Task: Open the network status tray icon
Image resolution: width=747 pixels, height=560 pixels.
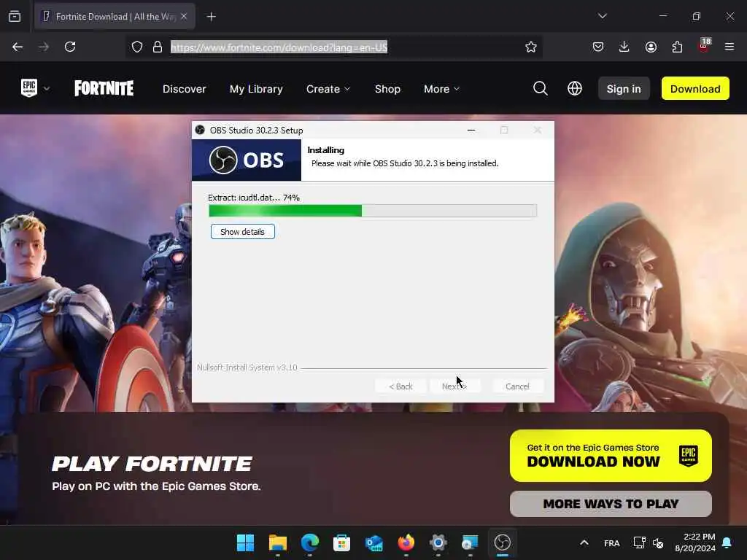Action: click(639, 542)
